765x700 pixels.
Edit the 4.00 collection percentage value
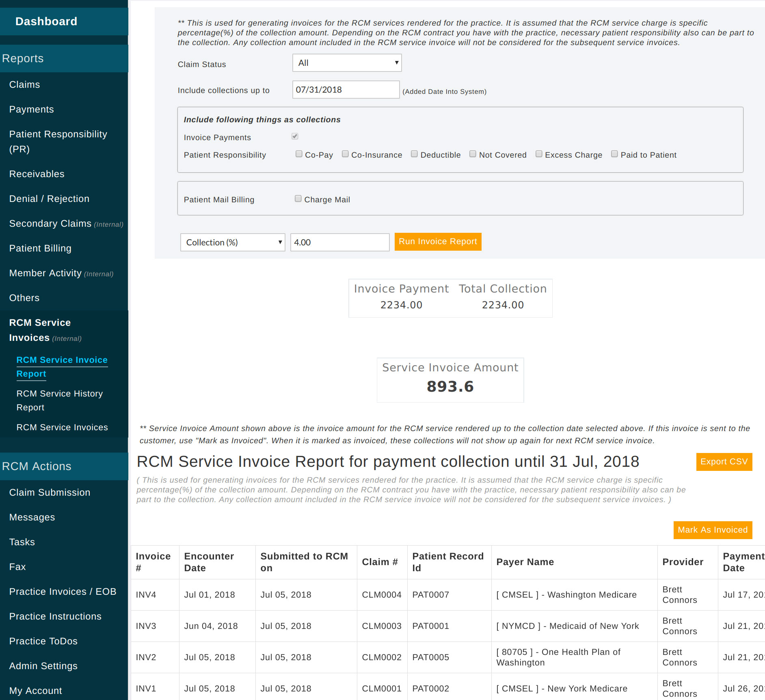pyautogui.click(x=339, y=242)
